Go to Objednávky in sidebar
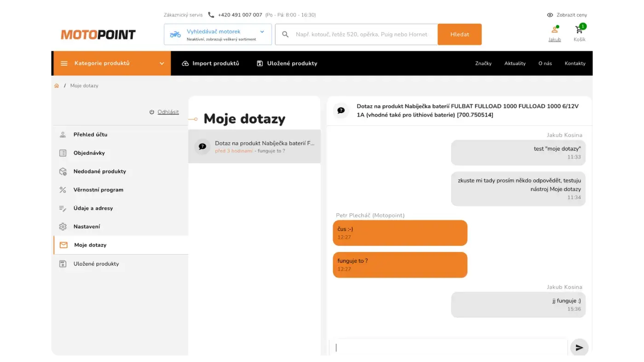 (x=89, y=153)
